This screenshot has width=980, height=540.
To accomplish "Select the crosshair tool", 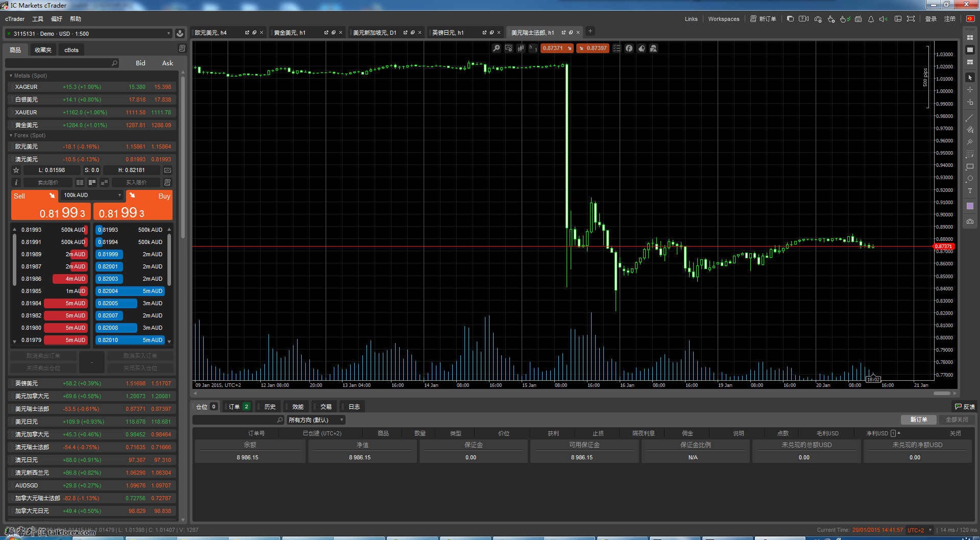I will [970, 89].
